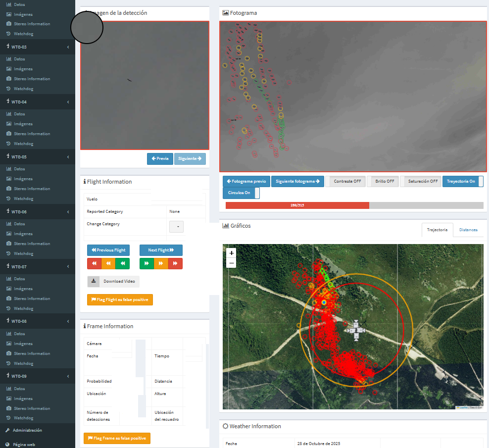
Task: Click the frame progress bar showing 286/513
Action: click(354, 205)
